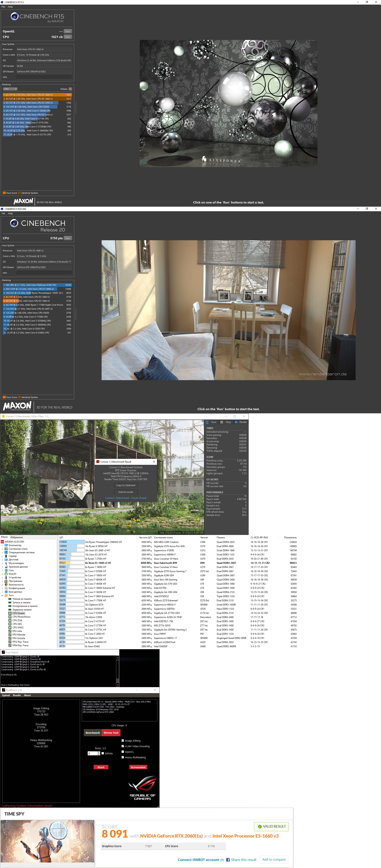Select FPU Julia benchmark in AIDA64
The image size is (381, 868).
tap(17, 631)
